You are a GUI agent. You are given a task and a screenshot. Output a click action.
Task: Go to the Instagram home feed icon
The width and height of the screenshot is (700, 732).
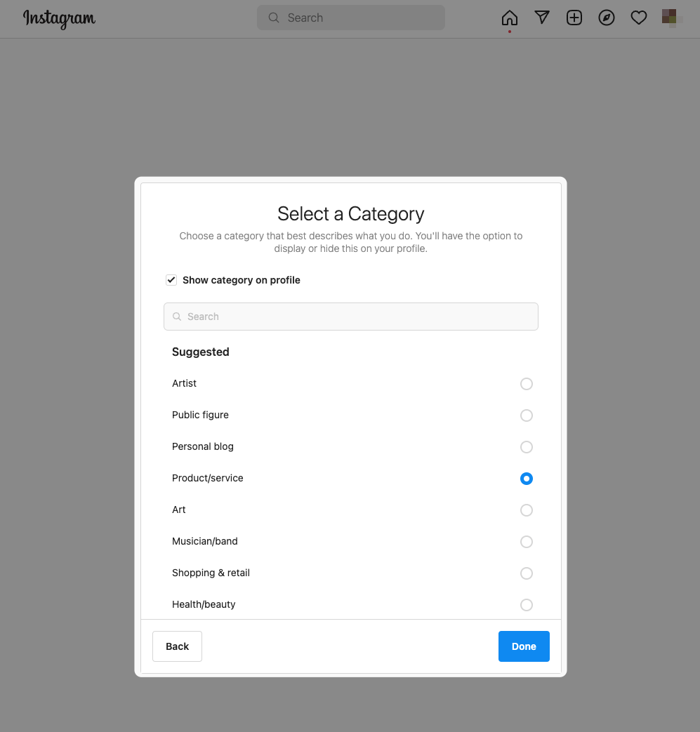[x=510, y=18]
